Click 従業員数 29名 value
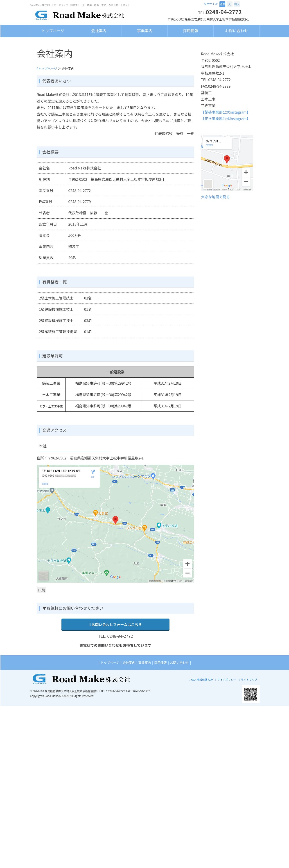The image size is (289, 868). [72, 258]
